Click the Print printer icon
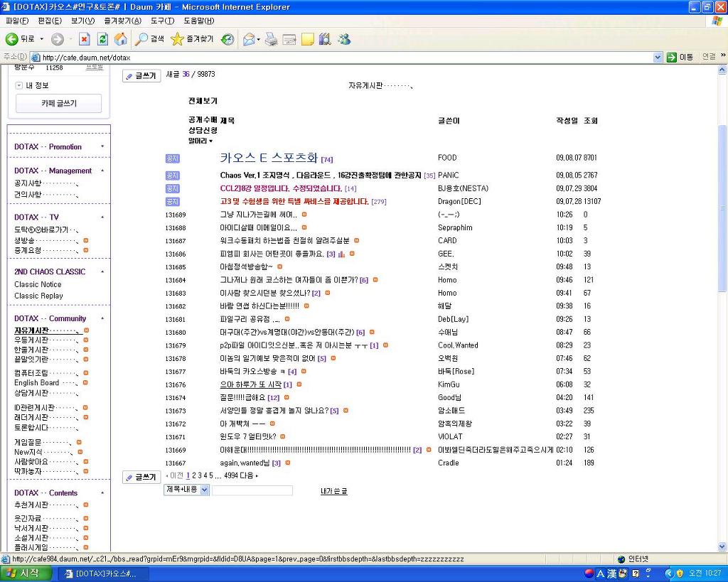Viewport: 728px width, 582px height. click(271, 40)
